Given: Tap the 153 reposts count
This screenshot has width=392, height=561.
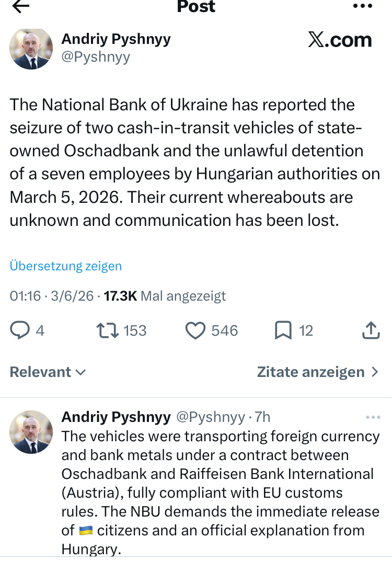Looking at the screenshot, I should [135, 330].
